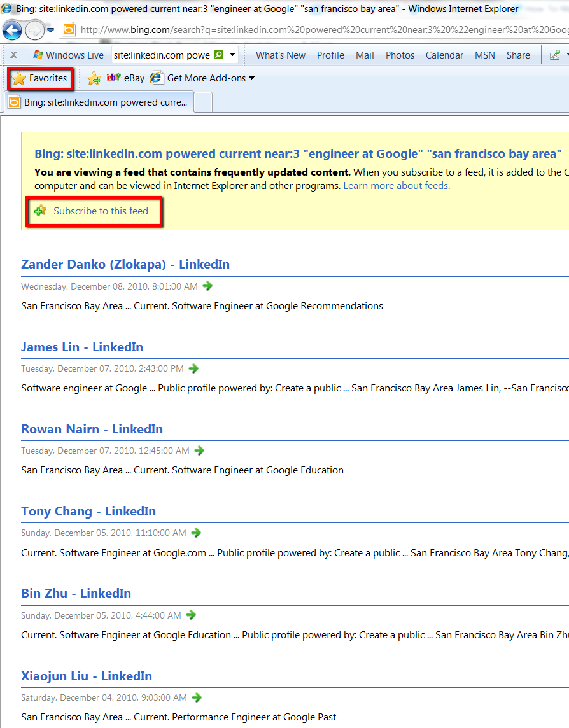This screenshot has height=728, width=569.
Task: Open a new blank tab
Action: (x=203, y=102)
